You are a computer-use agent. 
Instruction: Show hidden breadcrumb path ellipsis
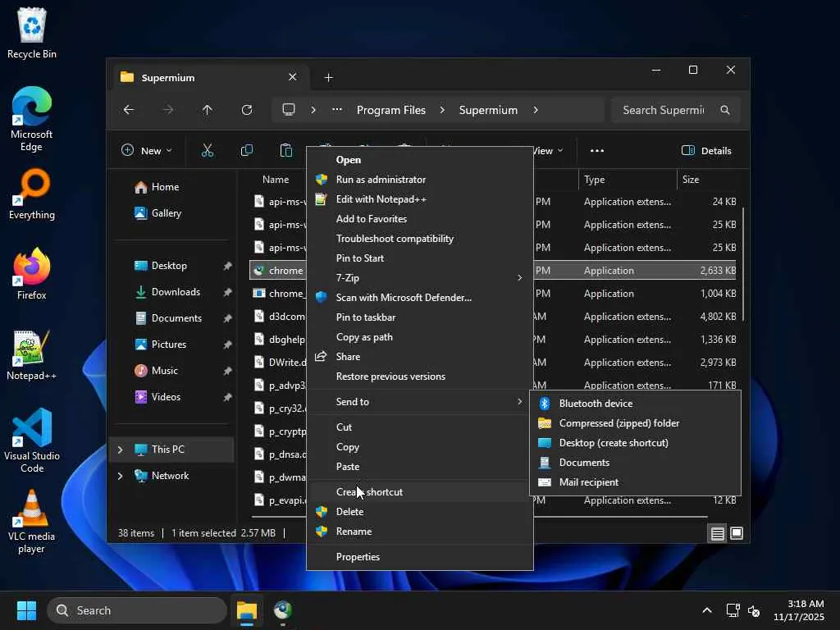click(x=336, y=110)
